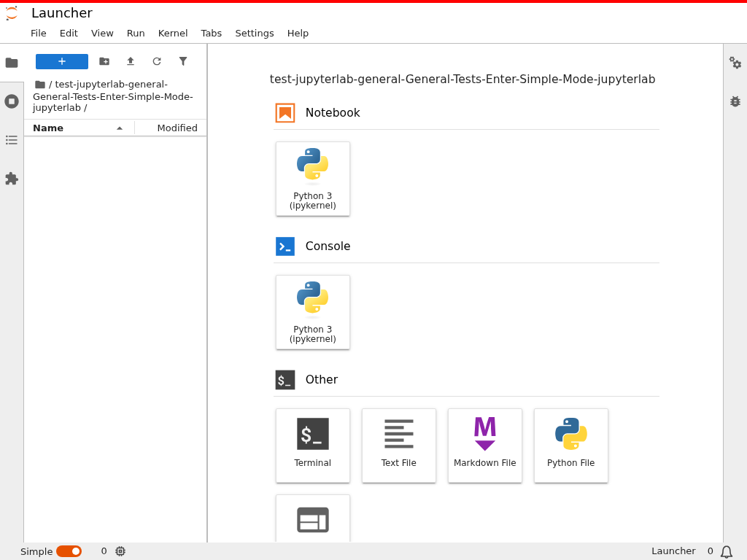This screenshot has height=560, width=747.
Task: Show the Table of Contents panel
Action: [12, 140]
